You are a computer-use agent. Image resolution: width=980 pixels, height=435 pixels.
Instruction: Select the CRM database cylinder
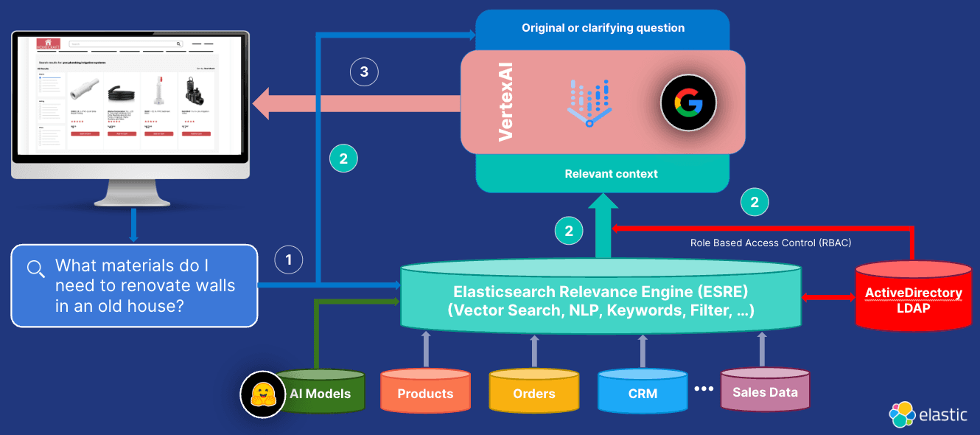pos(642,393)
